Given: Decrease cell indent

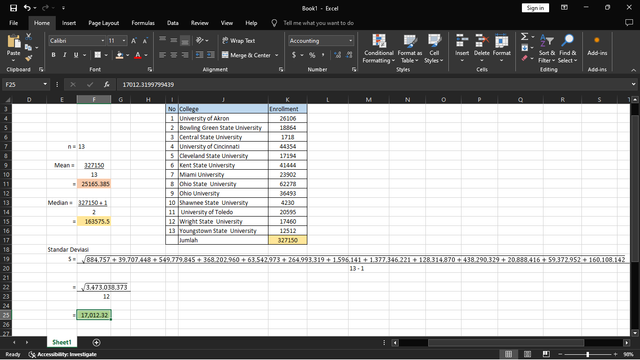Looking at the screenshot, I should tap(199, 55).
